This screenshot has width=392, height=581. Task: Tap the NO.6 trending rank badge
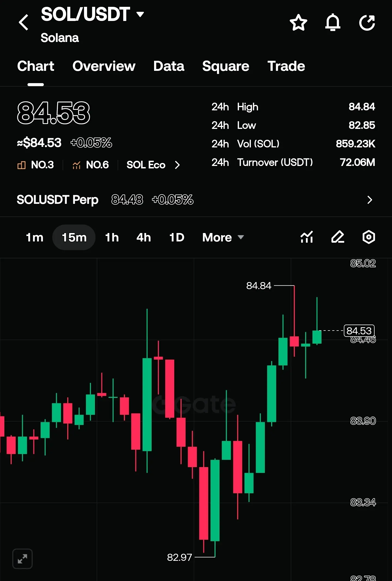[x=90, y=165]
